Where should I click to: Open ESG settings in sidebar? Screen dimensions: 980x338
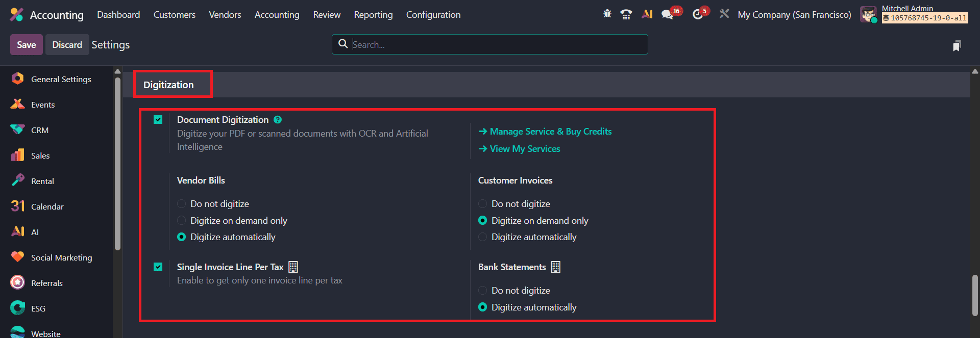[x=56, y=308]
